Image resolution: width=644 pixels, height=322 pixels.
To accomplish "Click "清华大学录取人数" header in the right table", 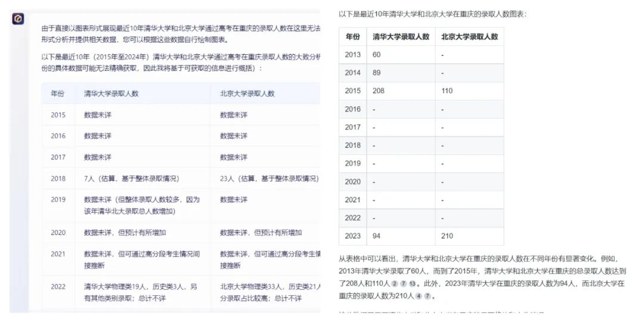I will click(x=401, y=36).
